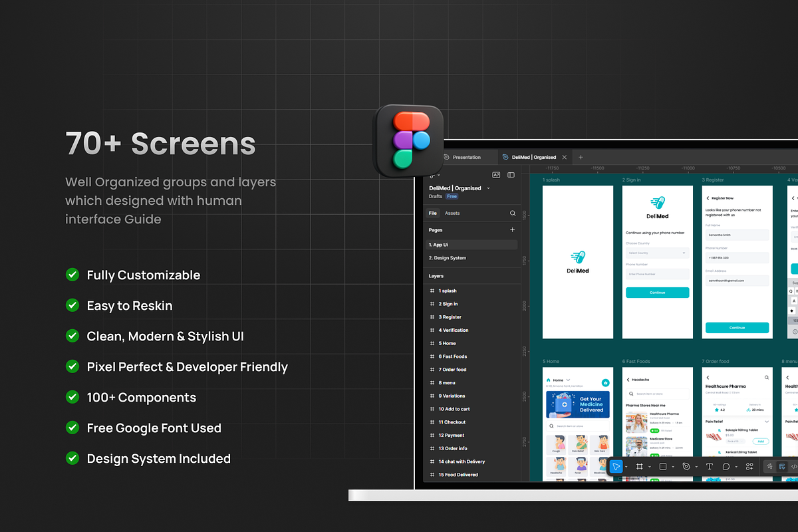
Task: Click Enter Phone Number field on Sign in
Action: point(657,274)
